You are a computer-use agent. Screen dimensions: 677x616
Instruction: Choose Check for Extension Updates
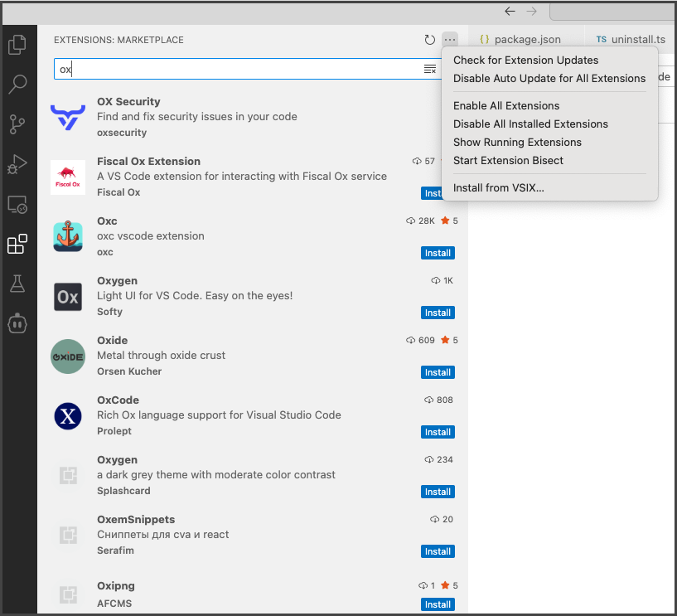(525, 60)
